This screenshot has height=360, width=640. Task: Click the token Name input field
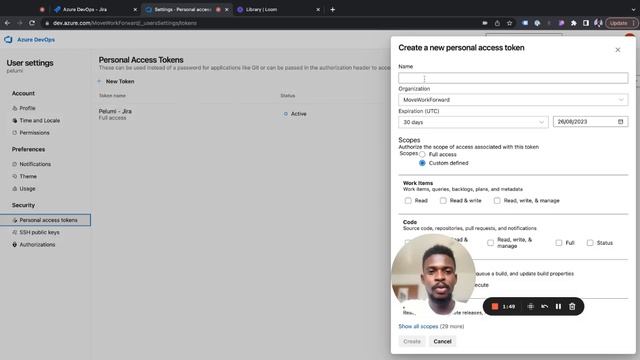(x=513, y=78)
